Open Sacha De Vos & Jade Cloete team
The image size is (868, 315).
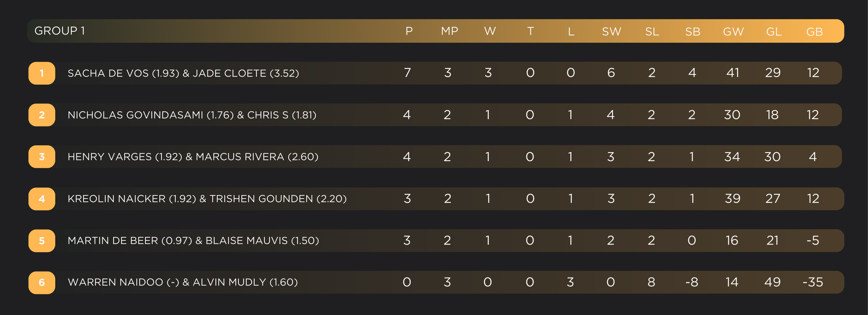(x=183, y=73)
